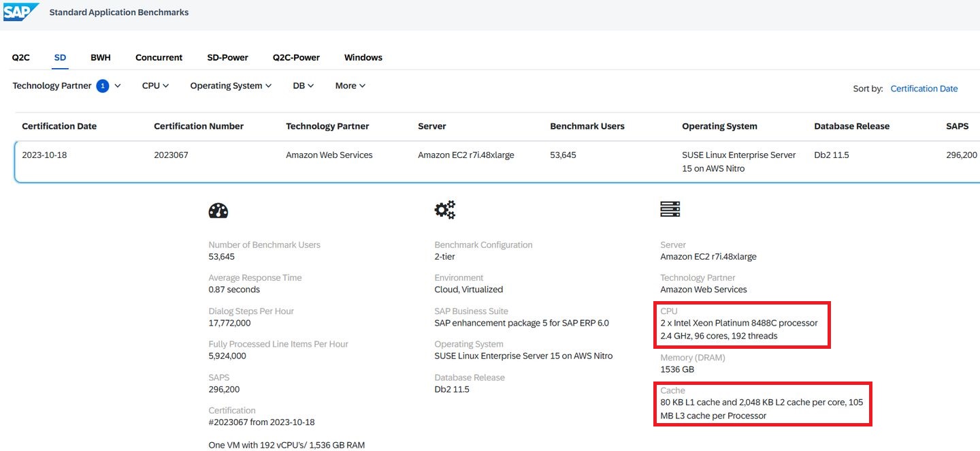Open the Windows tab

(363, 58)
